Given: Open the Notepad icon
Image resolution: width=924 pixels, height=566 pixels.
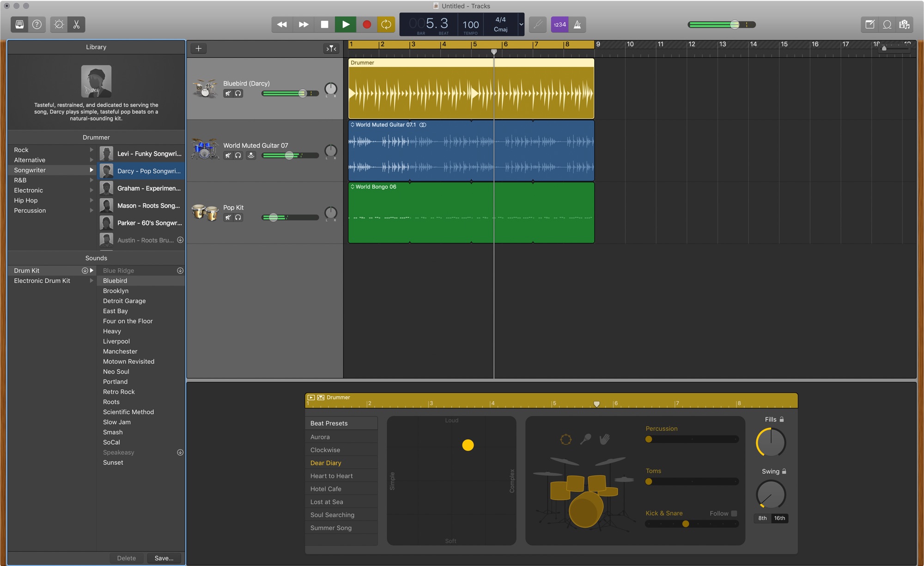Looking at the screenshot, I should point(869,24).
